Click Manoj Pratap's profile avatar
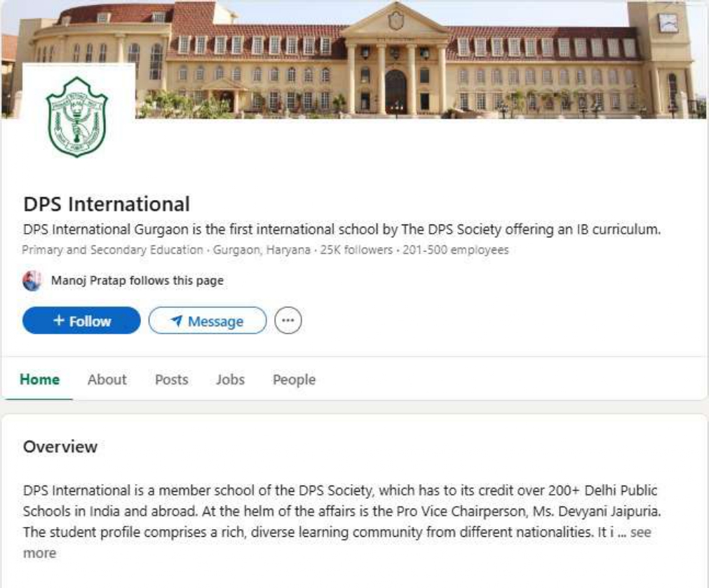 point(32,281)
